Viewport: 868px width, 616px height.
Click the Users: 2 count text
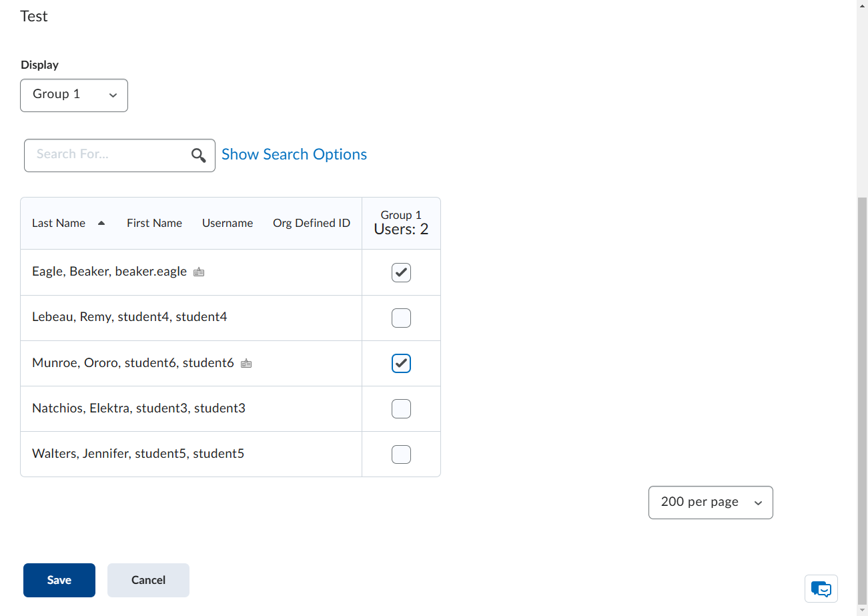[x=401, y=230]
